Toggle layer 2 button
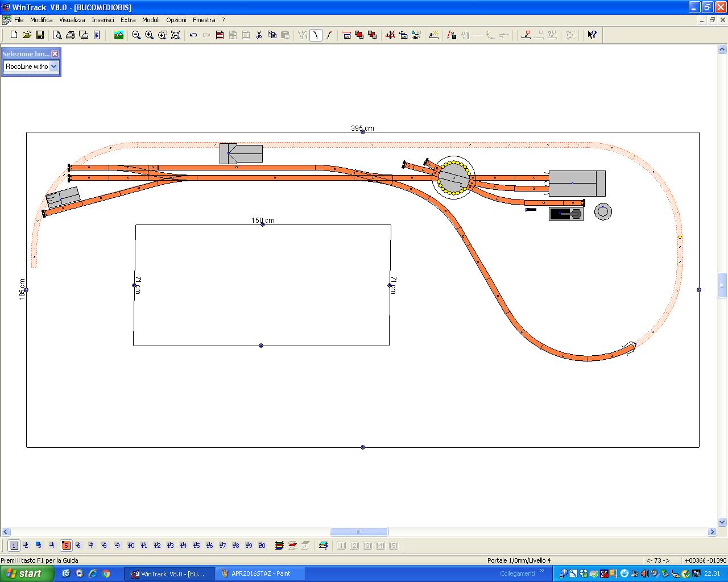 26,546
